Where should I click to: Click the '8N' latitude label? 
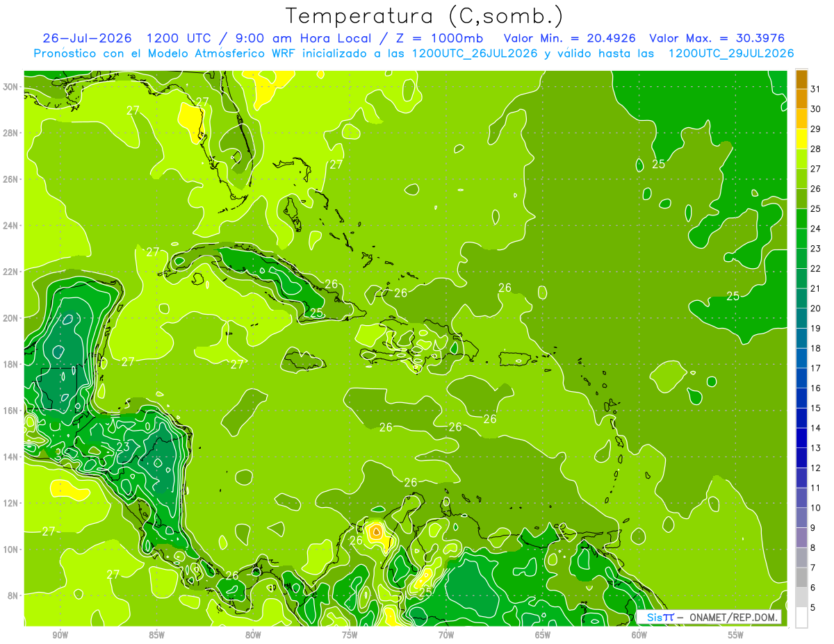point(13,595)
